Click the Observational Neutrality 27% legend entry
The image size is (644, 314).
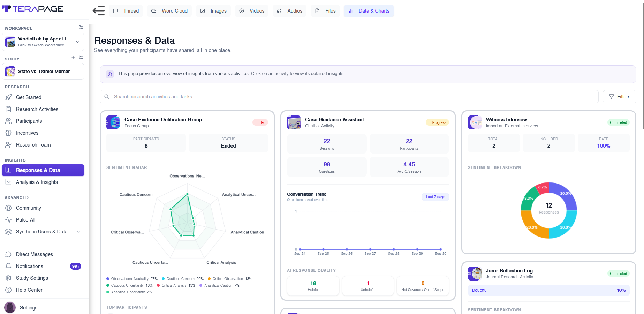132,279
